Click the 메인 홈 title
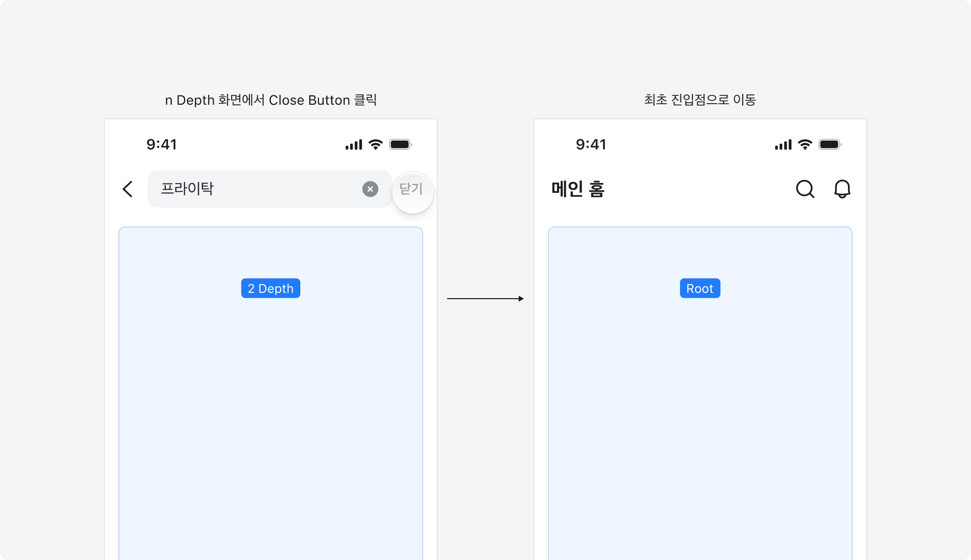This screenshot has width=971, height=560. (578, 189)
